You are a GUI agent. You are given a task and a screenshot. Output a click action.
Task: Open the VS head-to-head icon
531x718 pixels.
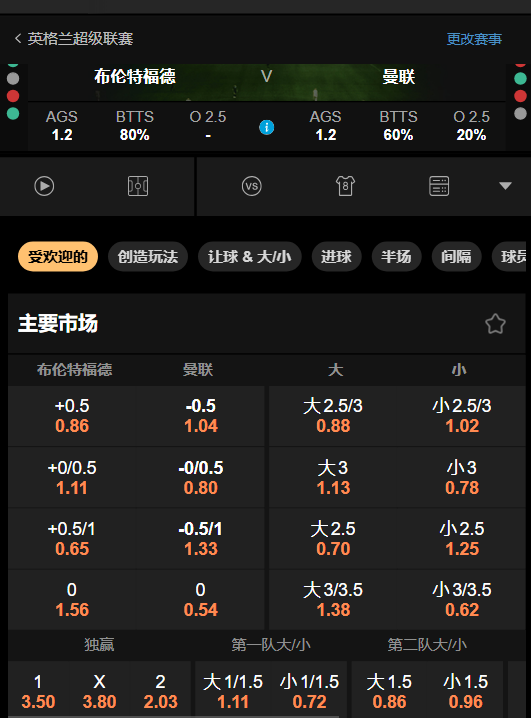point(252,186)
